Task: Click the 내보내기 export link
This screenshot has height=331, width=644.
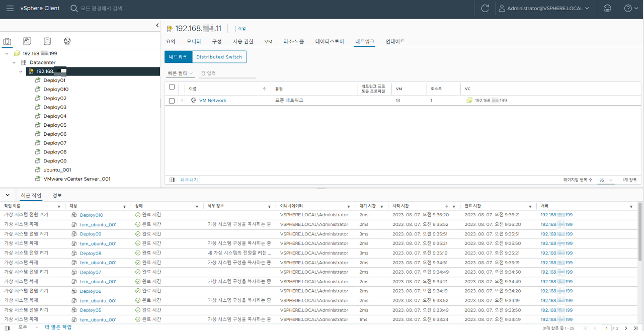Action: point(189,180)
